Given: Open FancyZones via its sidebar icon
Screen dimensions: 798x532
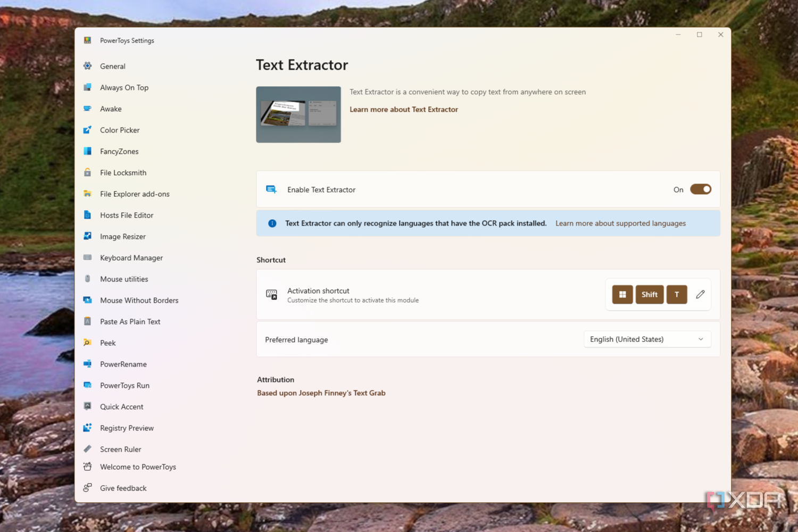Looking at the screenshot, I should [x=88, y=151].
